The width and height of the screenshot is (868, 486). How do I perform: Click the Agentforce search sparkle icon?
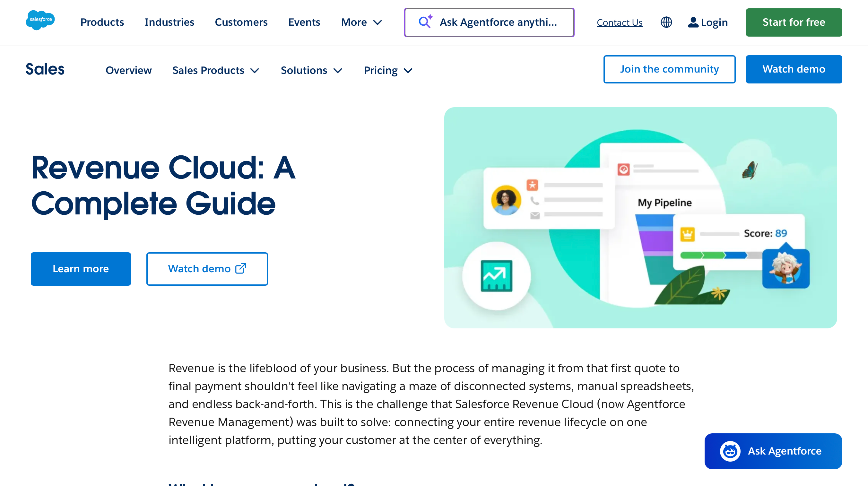(x=425, y=22)
